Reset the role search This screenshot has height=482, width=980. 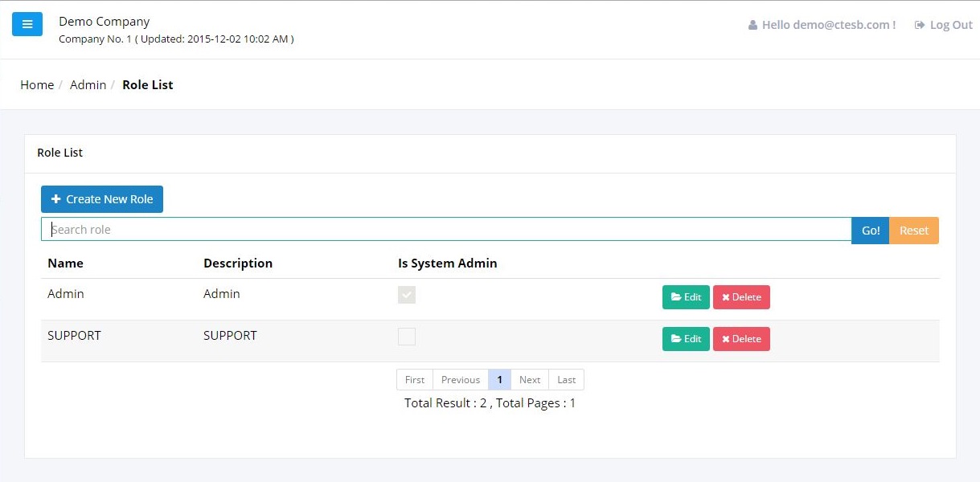(x=914, y=231)
